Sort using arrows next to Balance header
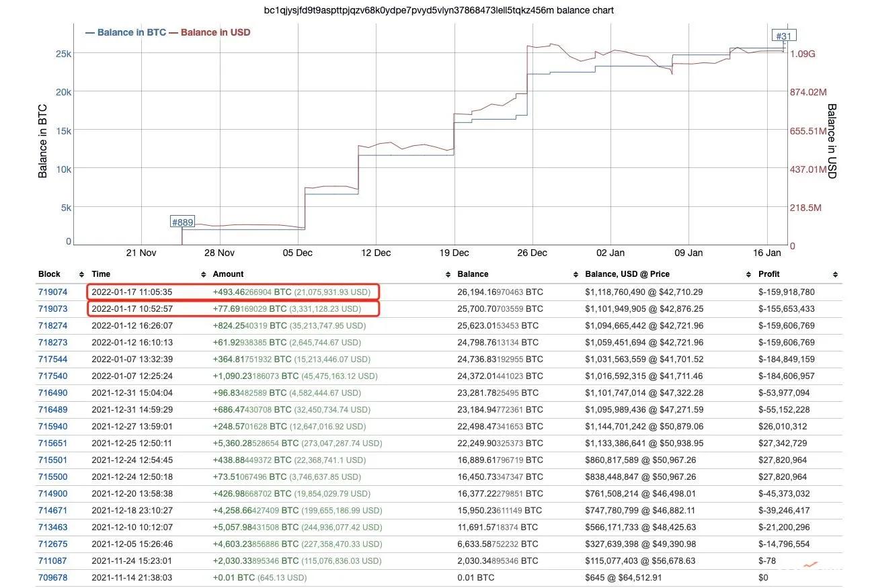Image resolution: width=870 pixels, height=588 pixels. pyautogui.click(x=576, y=275)
